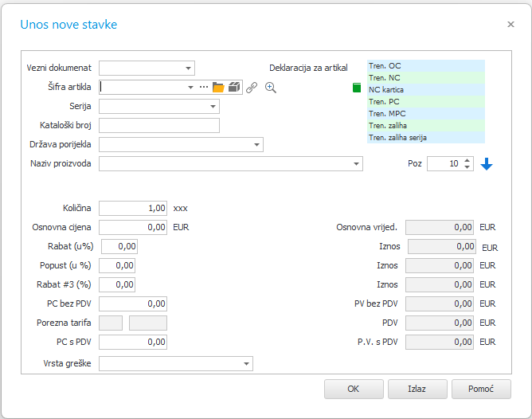Click the PC s PDV field
The image size is (532, 419).
pyautogui.click(x=133, y=342)
